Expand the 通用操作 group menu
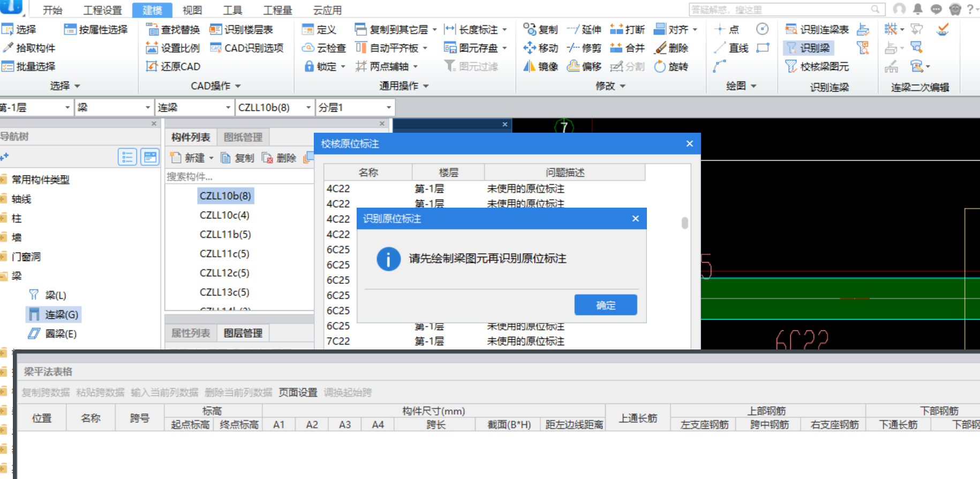Image resolution: width=980 pixels, height=479 pixels. pos(404,86)
